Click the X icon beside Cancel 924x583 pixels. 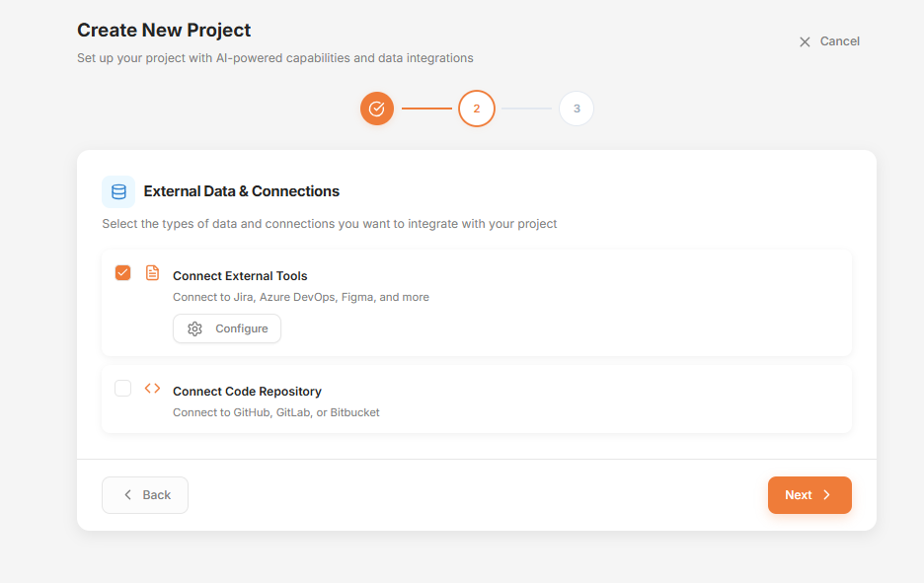[805, 41]
